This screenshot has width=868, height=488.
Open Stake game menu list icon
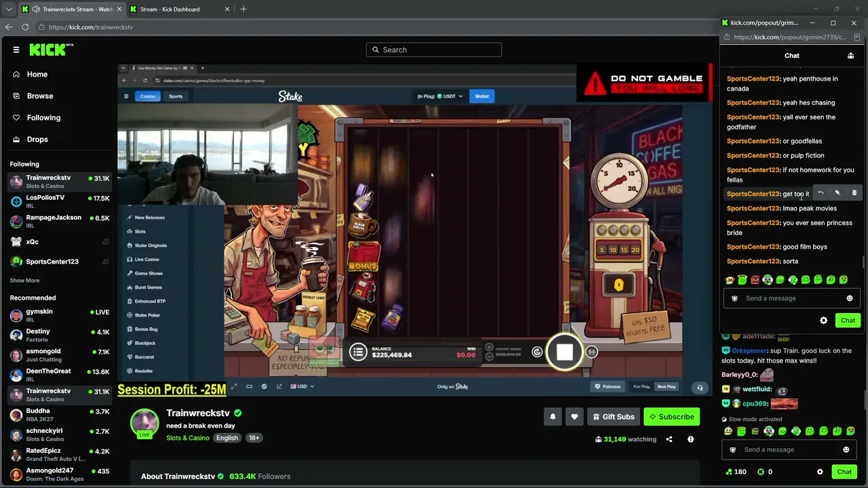point(358,351)
